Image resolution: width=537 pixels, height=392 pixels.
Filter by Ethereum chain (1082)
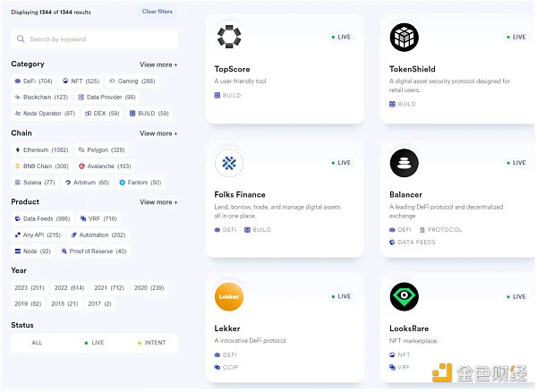[x=42, y=150]
